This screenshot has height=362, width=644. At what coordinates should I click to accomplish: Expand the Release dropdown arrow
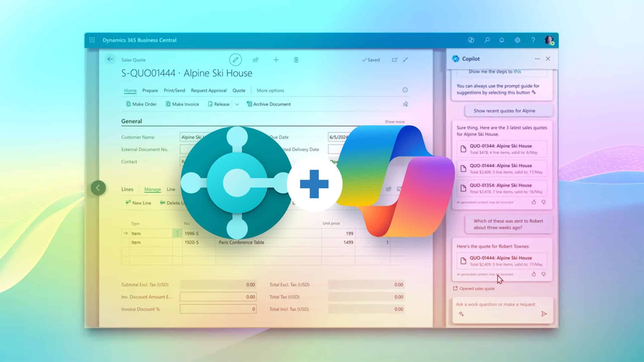[x=237, y=104]
